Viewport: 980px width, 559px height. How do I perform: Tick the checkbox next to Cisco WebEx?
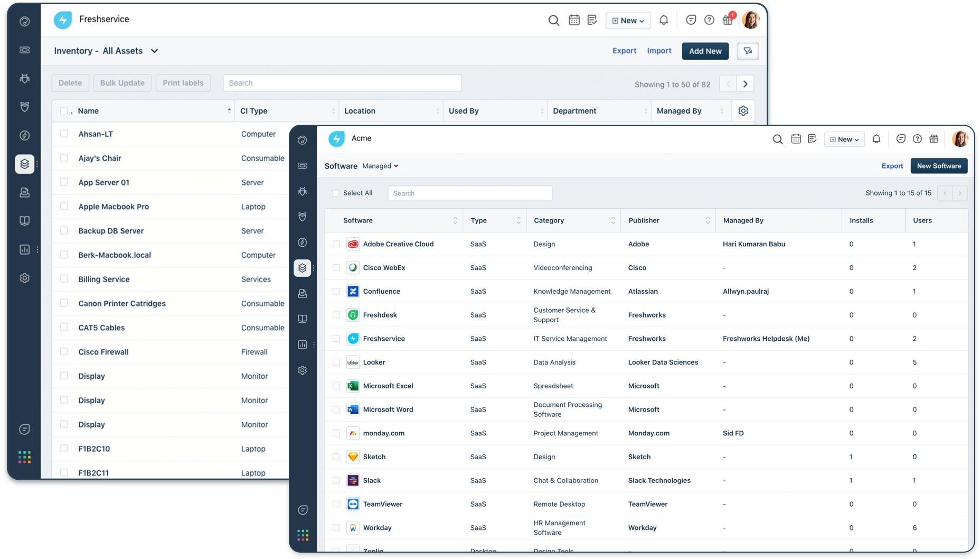(336, 268)
